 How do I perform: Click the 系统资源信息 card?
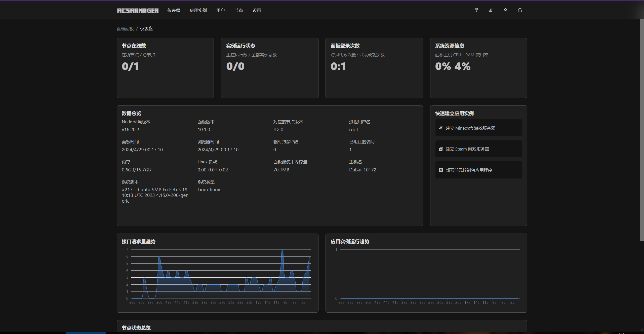coord(478,68)
